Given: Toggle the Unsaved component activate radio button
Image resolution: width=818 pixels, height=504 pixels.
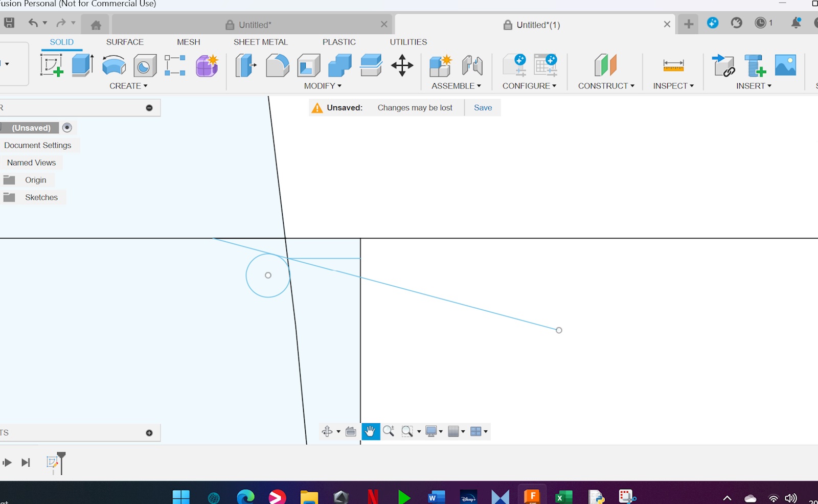Looking at the screenshot, I should coord(67,128).
